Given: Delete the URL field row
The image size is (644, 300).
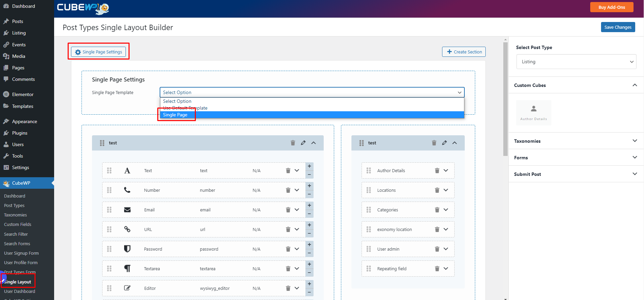Looking at the screenshot, I should [288, 229].
